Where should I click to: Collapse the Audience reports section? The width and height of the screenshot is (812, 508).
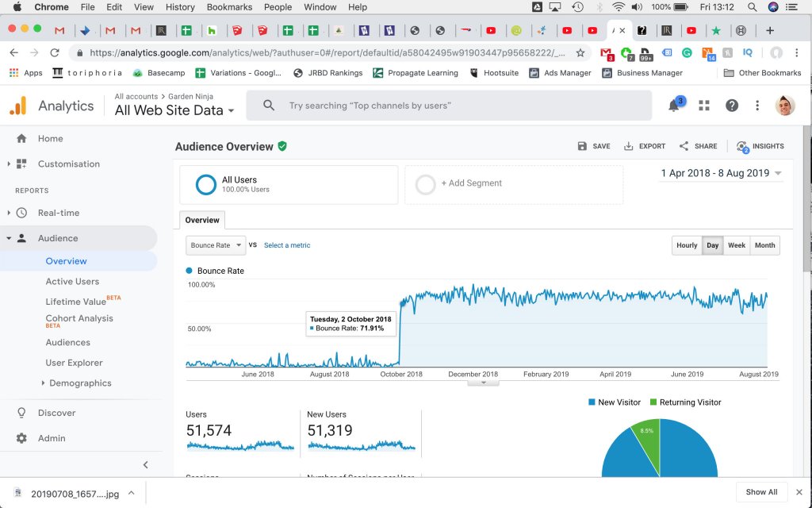[8, 238]
